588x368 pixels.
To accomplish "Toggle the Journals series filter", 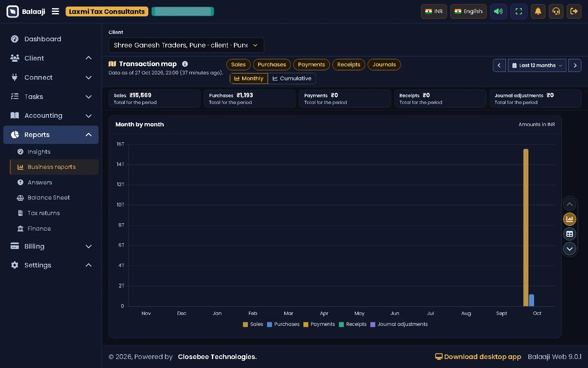I will tap(384, 65).
